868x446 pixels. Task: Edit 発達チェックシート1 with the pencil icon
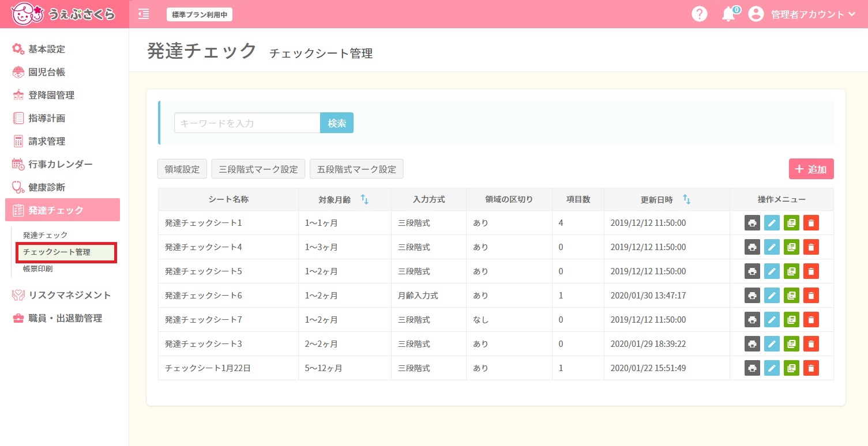tap(772, 223)
